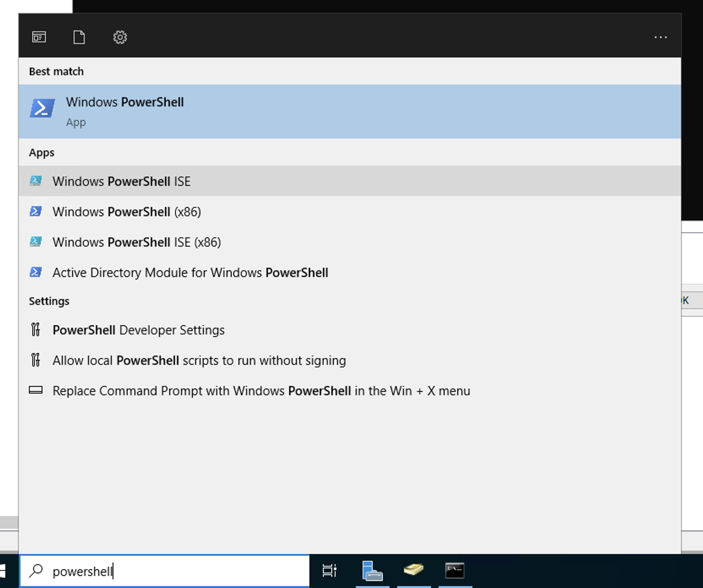Click icon beside Allow local PowerShell scripts
Viewport: 703px width, 588px height.
click(36, 360)
